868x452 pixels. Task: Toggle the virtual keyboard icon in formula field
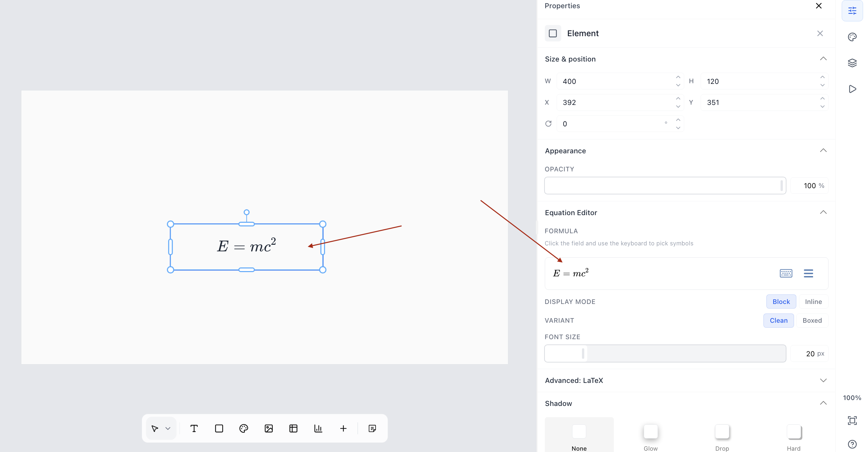point(786,273)
